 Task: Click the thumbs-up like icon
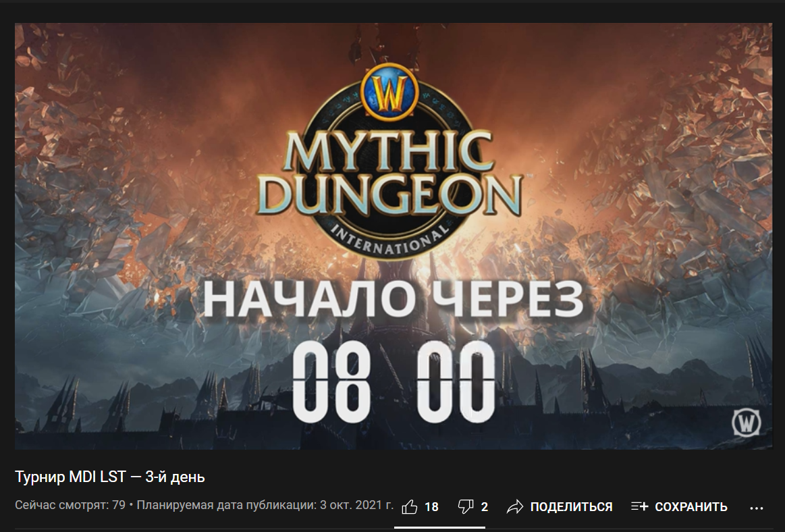410,506
